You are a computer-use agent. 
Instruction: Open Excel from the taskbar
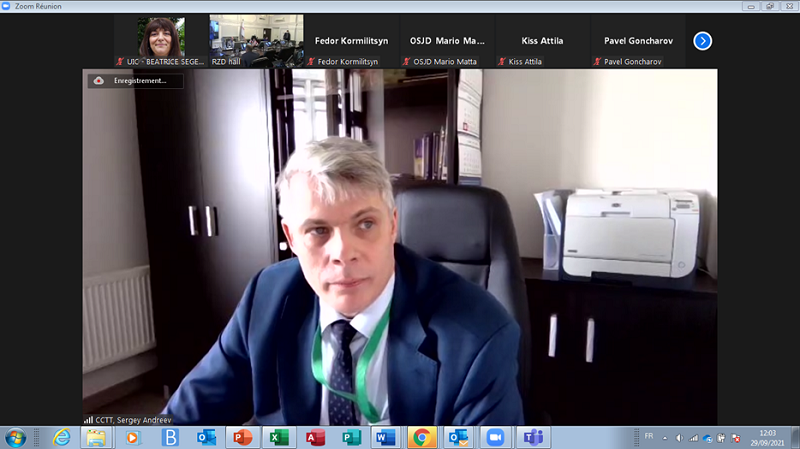coord(277,437)
